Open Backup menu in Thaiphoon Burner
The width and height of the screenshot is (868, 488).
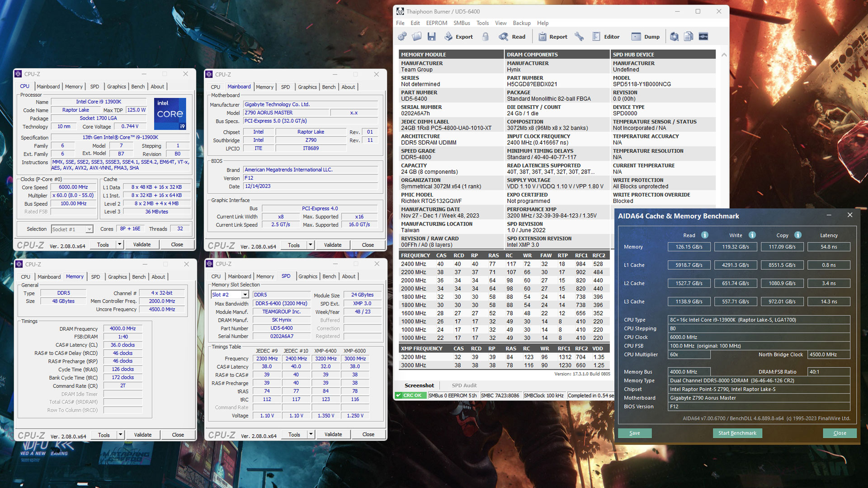coord(521,23)
